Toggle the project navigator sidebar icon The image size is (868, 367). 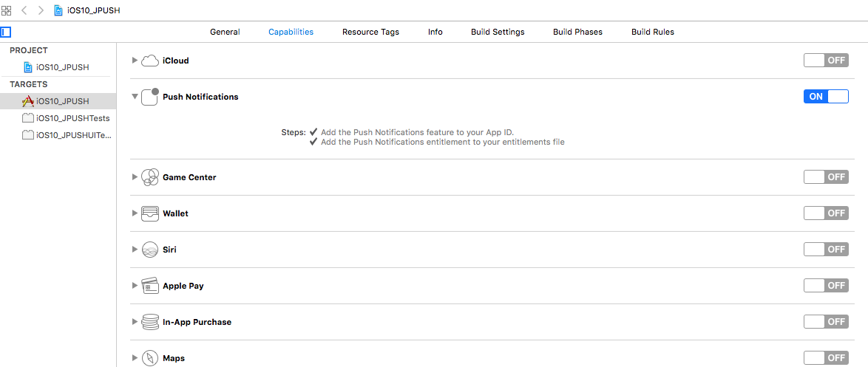[x=6, y=32]
